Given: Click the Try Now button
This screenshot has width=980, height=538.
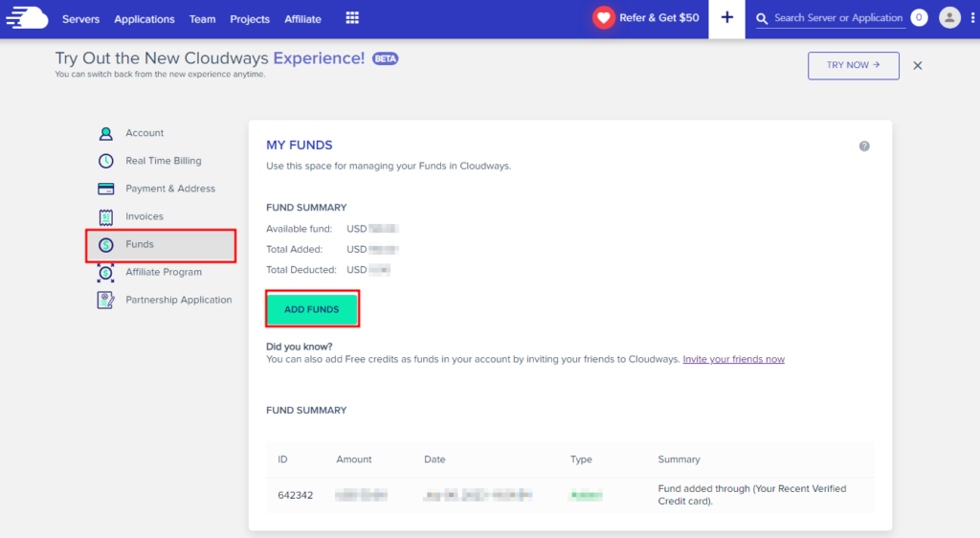Looking at the screenshot, I should (853, 65).
